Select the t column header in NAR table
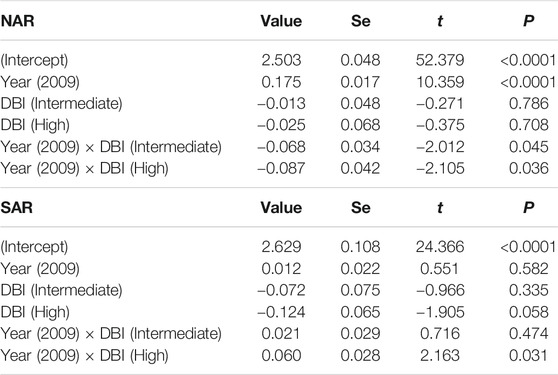The width and height of the screenshot is (558, 375). [440, 21]
